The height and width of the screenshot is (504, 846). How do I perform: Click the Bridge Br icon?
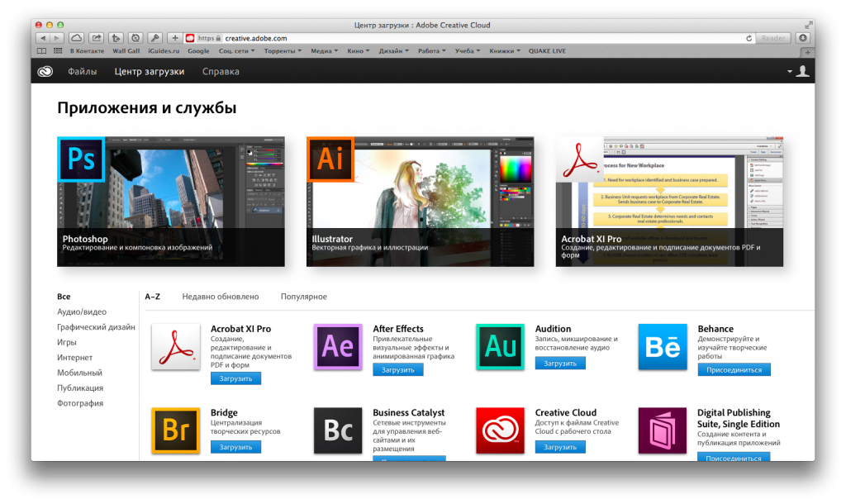tap(176, 430)
